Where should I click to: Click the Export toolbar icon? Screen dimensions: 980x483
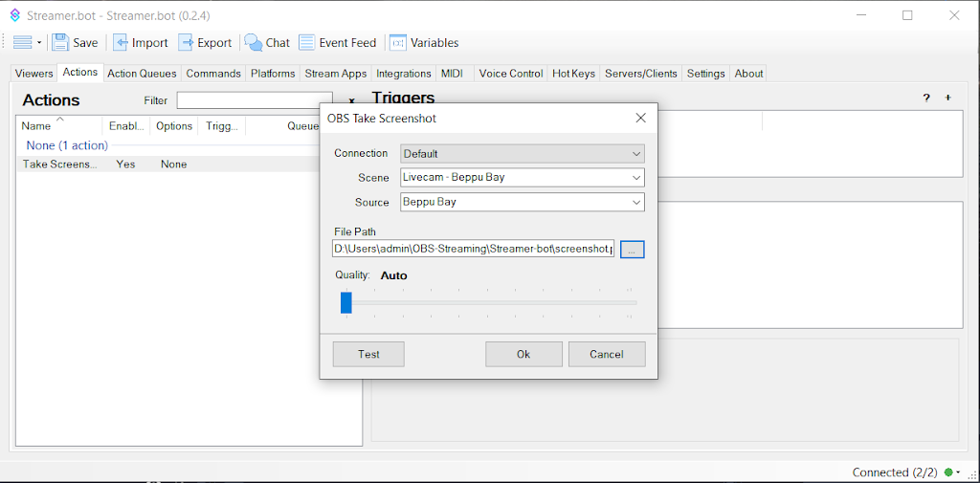click(x=187, y=42)
